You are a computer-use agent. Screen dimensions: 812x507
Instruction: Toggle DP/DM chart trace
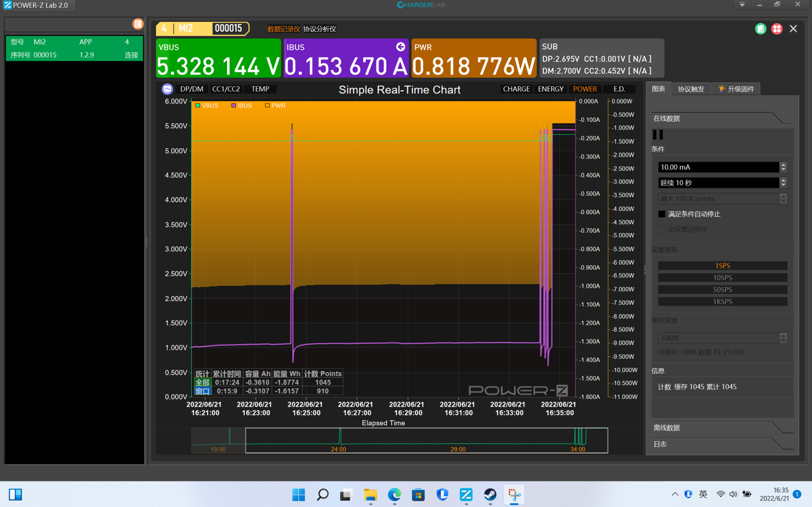tap(192, 90)
